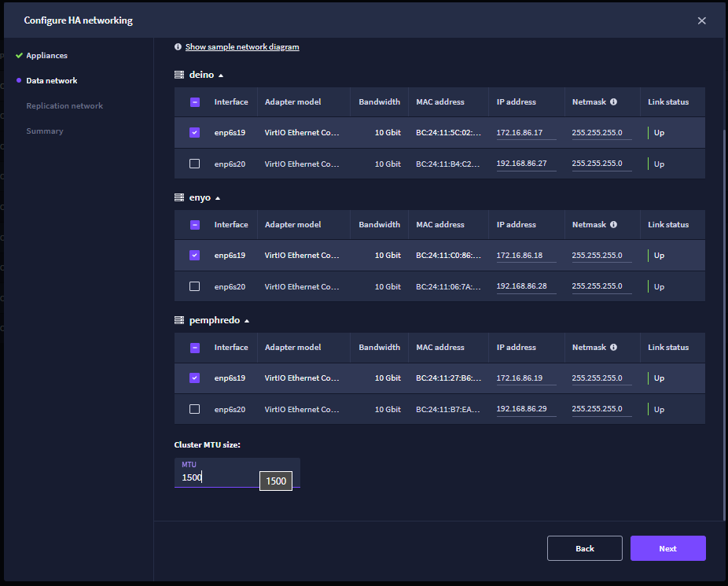Select the Data network step

coord(52,80)
